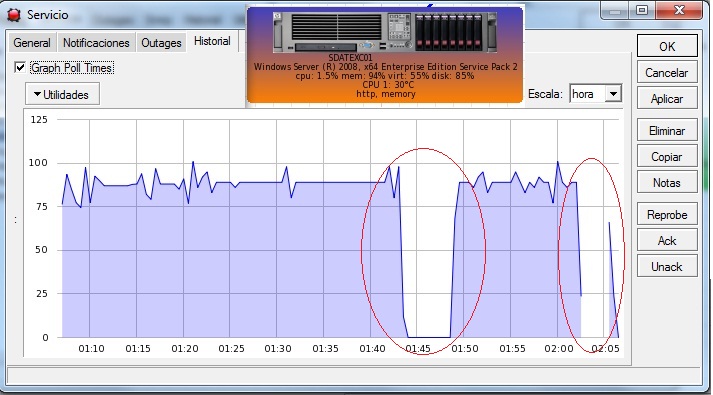This screenshot has width=713, height=395.
Task: Close the Servicio window
Action: tap(679, 10)
